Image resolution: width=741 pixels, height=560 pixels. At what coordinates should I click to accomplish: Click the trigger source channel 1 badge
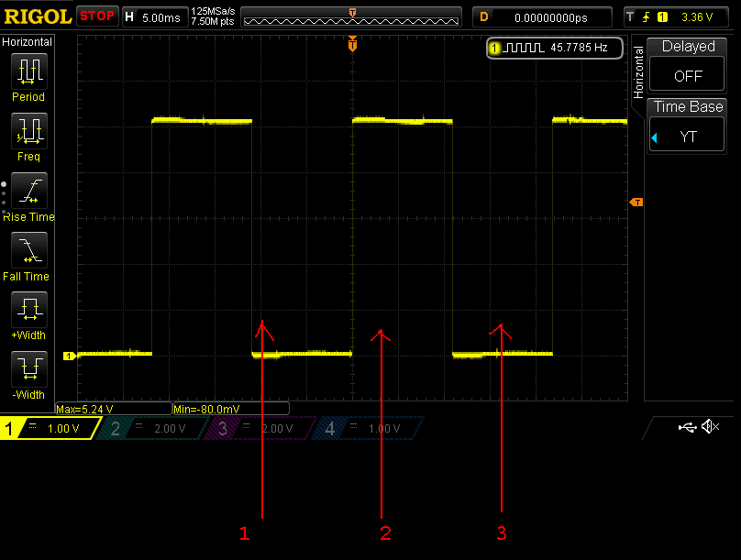[662, 17]
